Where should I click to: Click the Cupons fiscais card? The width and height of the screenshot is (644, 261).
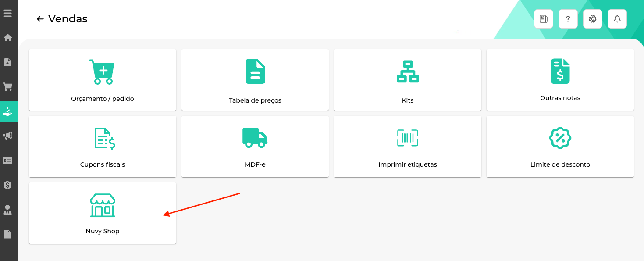click(x=103, y=147)
